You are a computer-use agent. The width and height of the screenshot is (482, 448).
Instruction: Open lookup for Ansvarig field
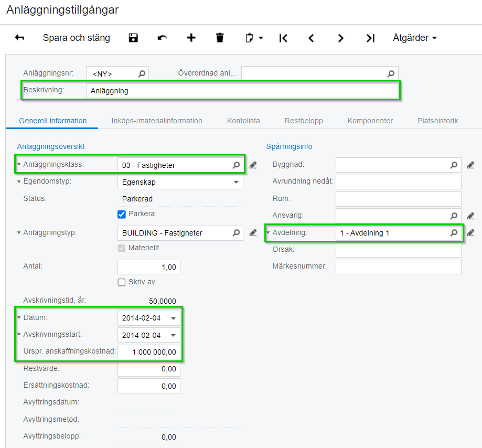point(454,216)
